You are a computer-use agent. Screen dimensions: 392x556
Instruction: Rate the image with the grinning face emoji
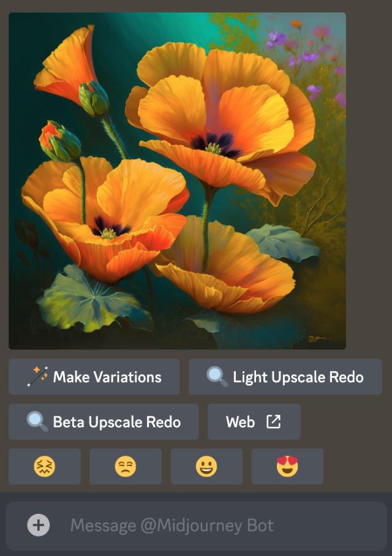[206, 466]
